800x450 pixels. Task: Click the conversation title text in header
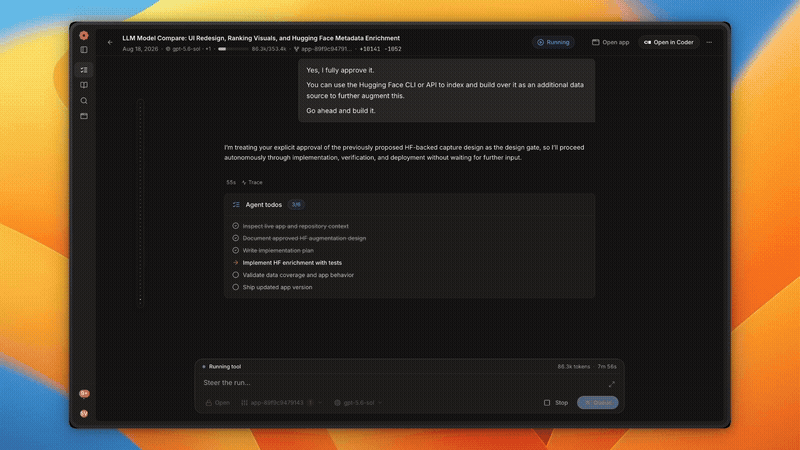click(261, 38)
